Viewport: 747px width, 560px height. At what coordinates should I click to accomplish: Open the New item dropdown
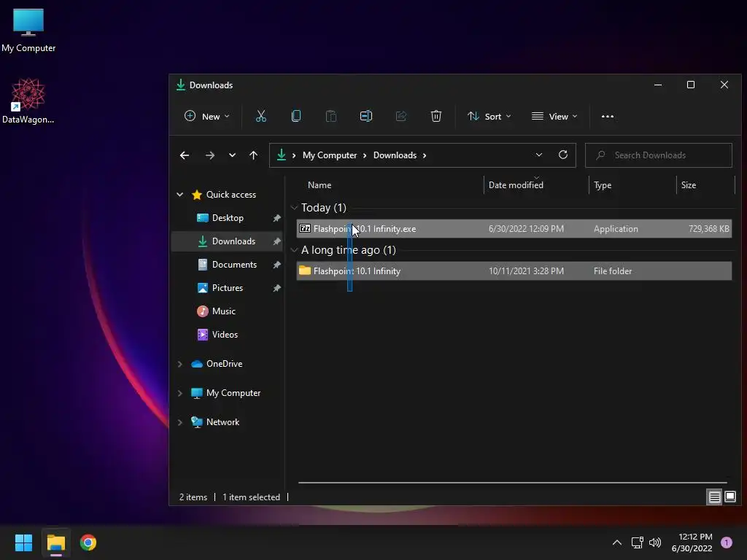click(x=206, y=116)
